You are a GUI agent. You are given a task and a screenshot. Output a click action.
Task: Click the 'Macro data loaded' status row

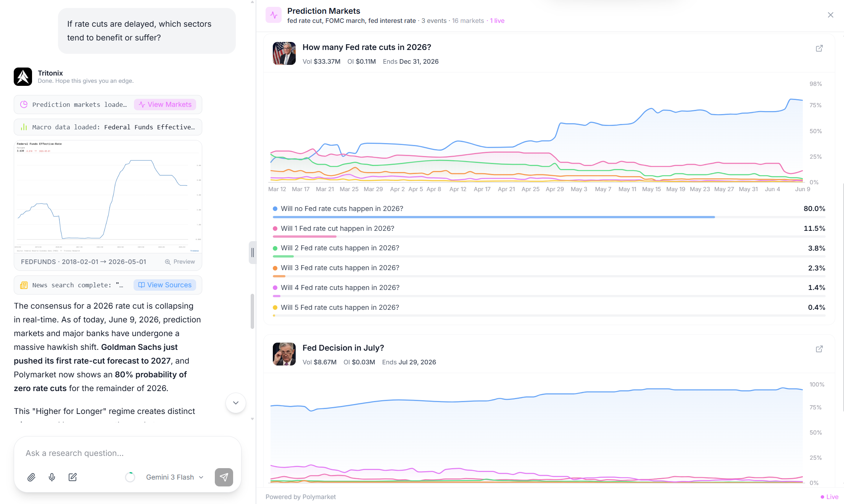click(108, 127)
